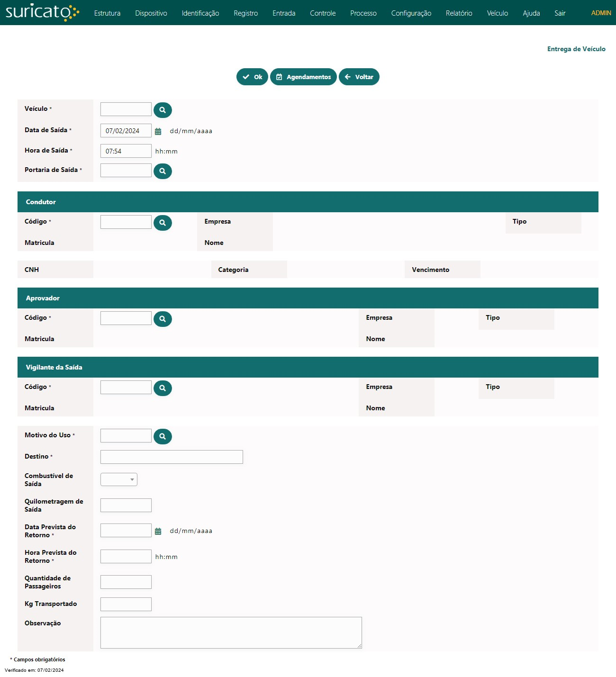Viewport: 616px width, 677px height.
Task: Click the Campos obrigatórios note
Action: click(x=37, y=659)
